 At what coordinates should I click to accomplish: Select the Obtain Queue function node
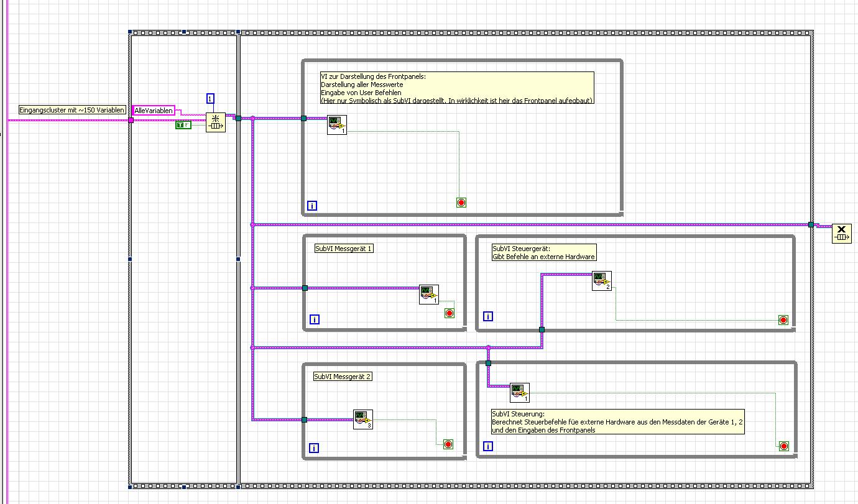coord(216,122)
